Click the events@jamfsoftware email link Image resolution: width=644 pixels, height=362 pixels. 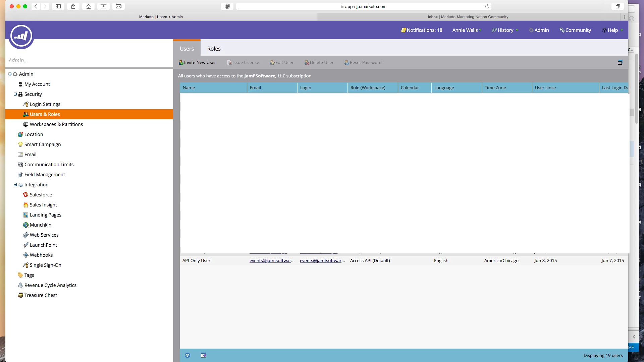pyautogui.click(x=272, y=261)
